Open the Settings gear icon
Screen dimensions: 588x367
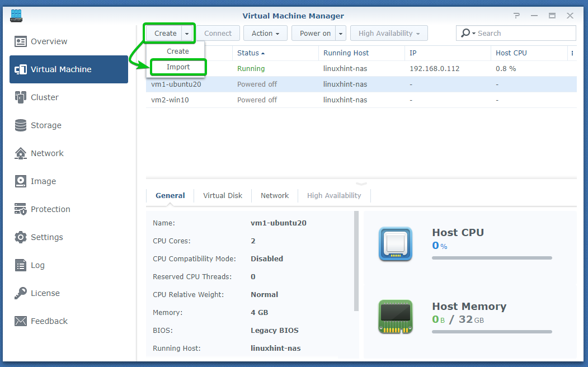pos(21,237)
